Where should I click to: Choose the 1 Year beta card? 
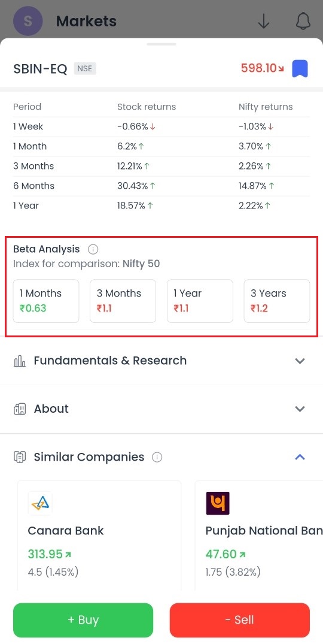[x=200, y=301]
